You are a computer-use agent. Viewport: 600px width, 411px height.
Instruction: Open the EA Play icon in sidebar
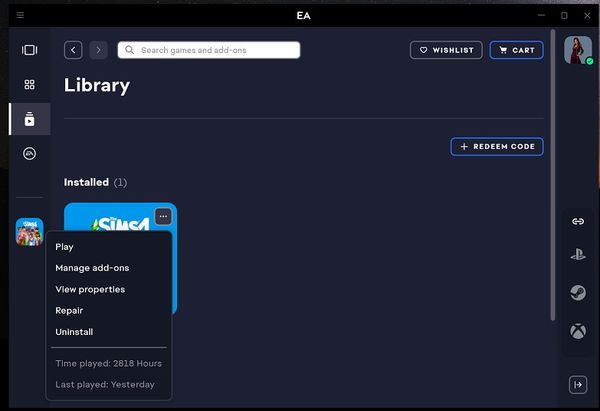pos(29,153)
